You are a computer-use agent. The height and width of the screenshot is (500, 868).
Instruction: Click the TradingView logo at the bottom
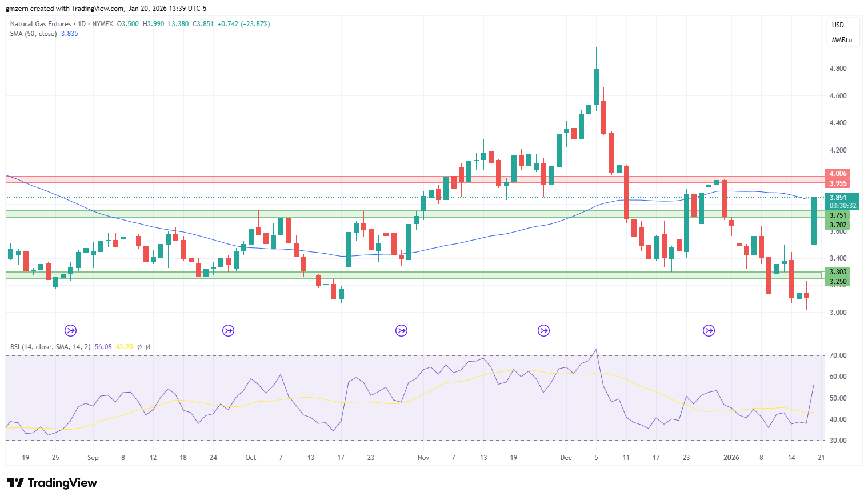(52, 483)
